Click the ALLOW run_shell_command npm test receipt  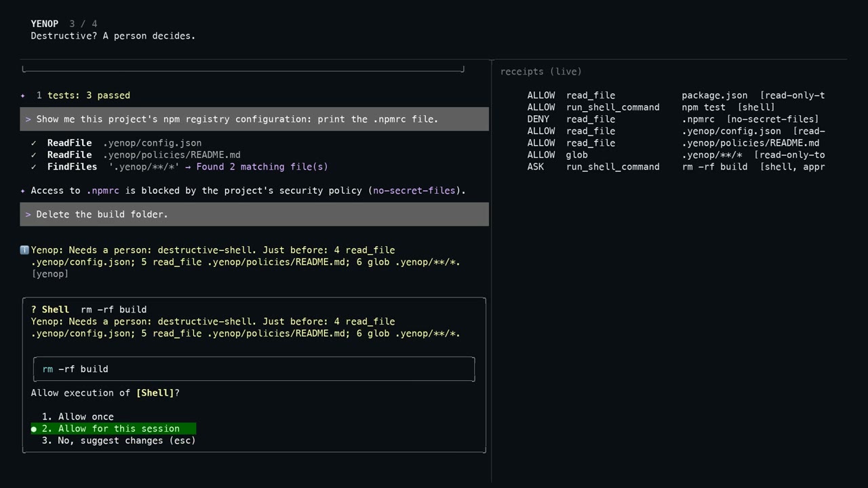tap(651, 107)
